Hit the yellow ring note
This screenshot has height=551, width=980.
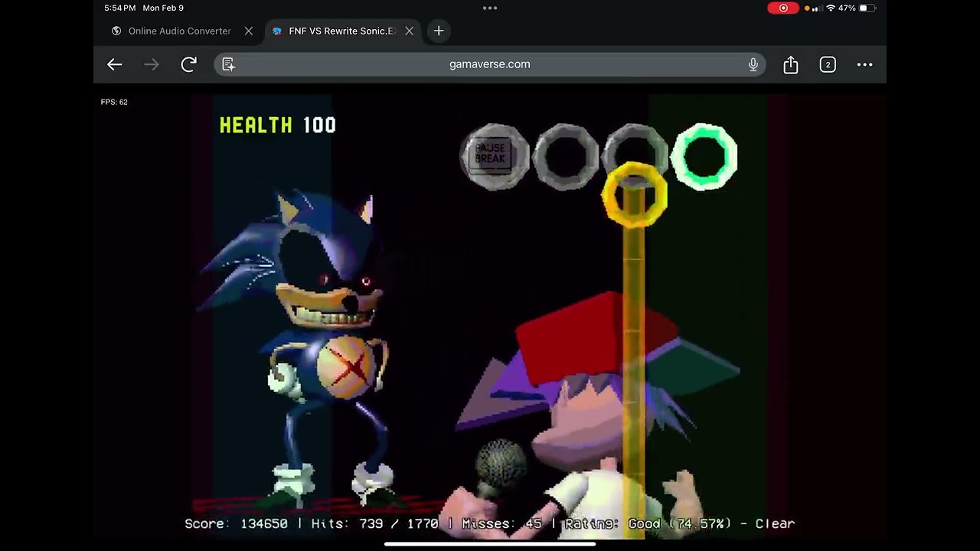tap(635, 195)
